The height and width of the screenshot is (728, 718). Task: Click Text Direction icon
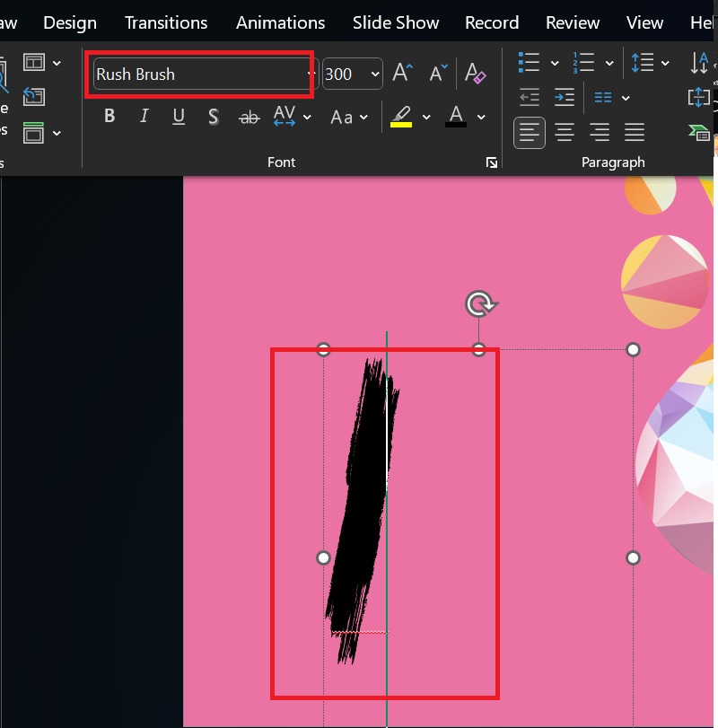(x=699, y=63)
